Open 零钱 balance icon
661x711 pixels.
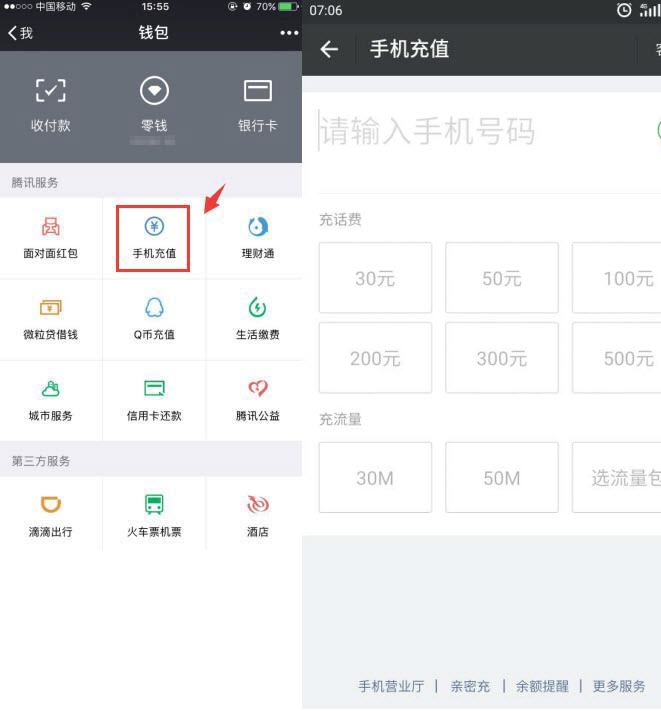(153, 92)
